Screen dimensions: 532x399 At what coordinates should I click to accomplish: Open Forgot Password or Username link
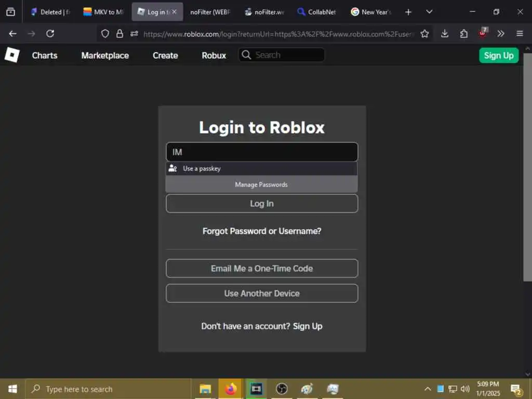click(262, 231)
